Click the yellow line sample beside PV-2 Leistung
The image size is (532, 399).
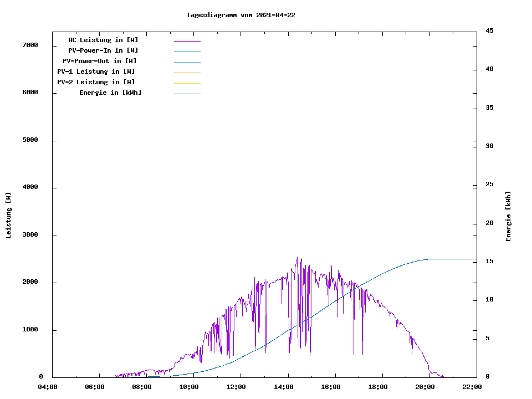[x=187, y=83]
